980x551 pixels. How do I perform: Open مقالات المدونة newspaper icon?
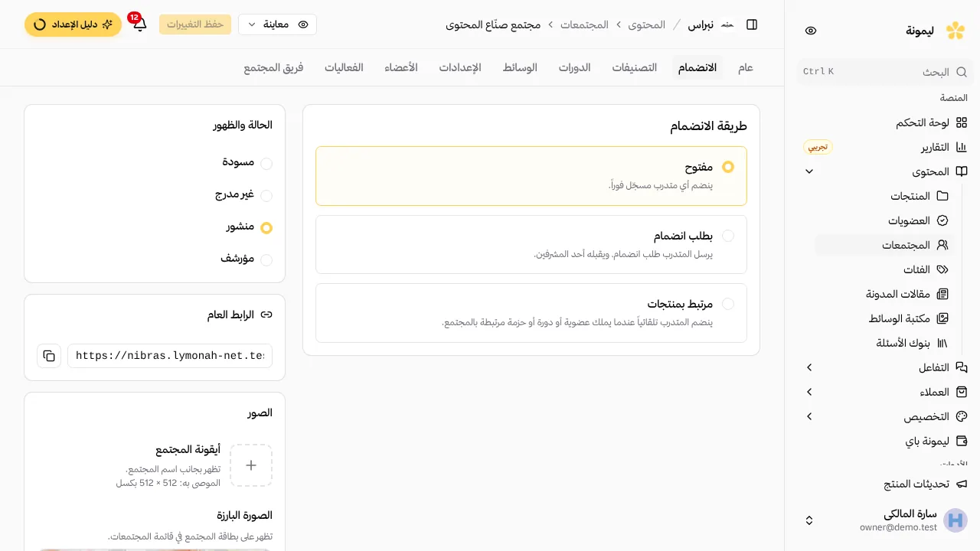(x=942, y=294)
